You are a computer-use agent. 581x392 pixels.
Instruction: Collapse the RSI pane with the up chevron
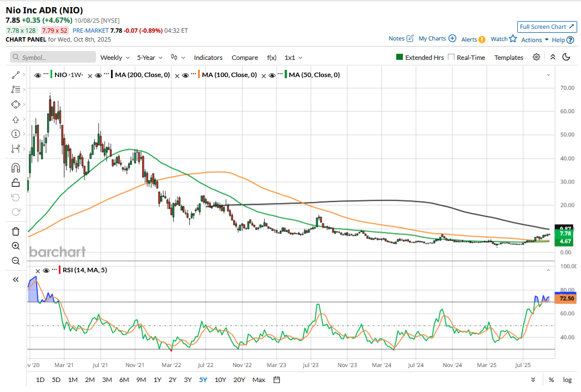click(548, 270)
